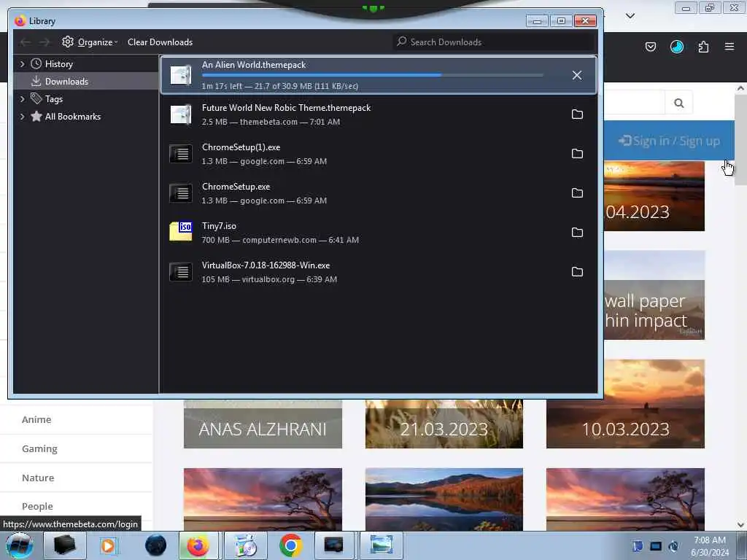Image resolution: width=747 pixels, height=560 pixels.
Task: Click webpage scrollbar down arrow
Action: coord(740,525)
